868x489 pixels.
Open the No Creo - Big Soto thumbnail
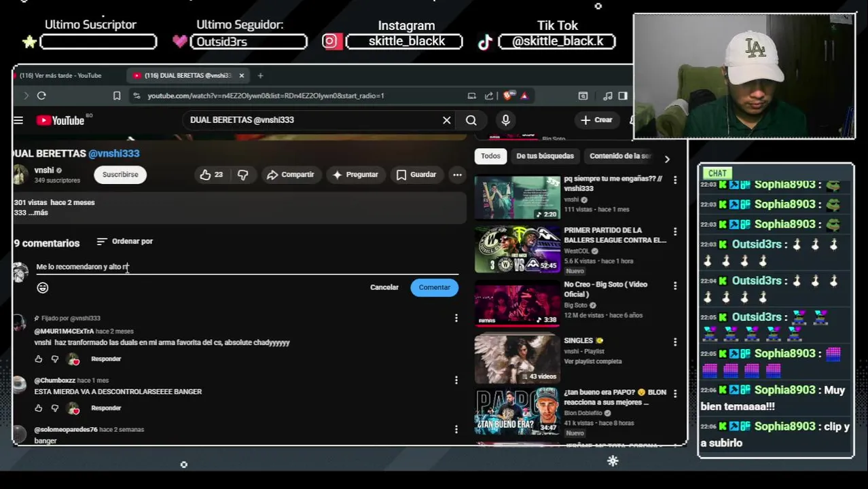point(518,303)
